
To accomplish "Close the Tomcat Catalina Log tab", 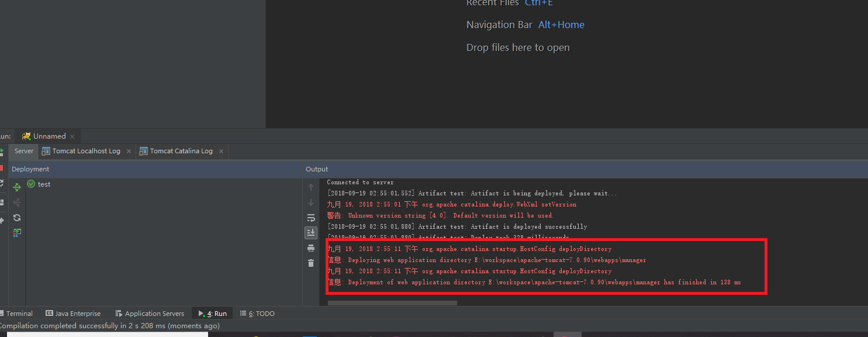I will (221, 151).
